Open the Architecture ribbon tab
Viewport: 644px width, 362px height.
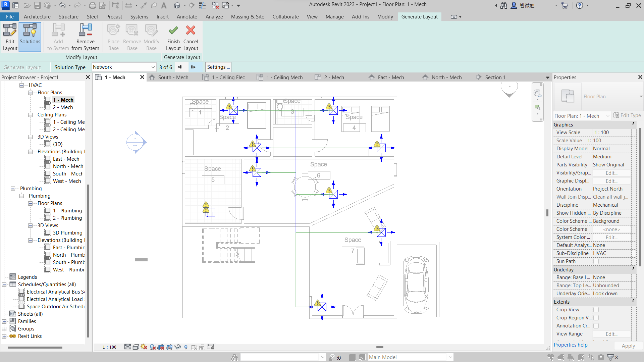[x=37, y=16]
